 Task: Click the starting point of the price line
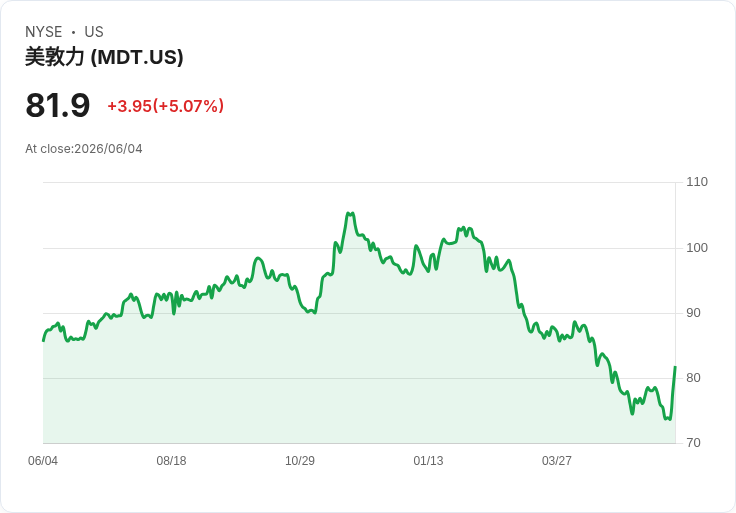[x=43, y=341]
